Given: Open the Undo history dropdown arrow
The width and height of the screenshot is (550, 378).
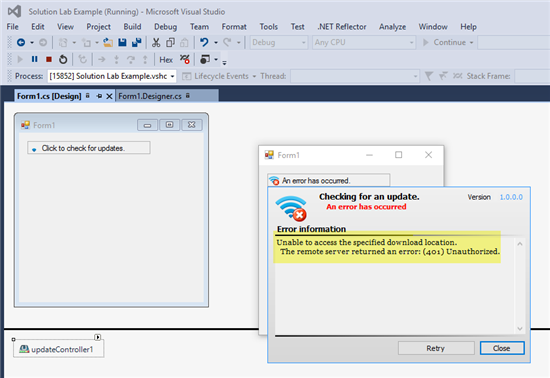Looking at the screenshot, I should point(216,43).
